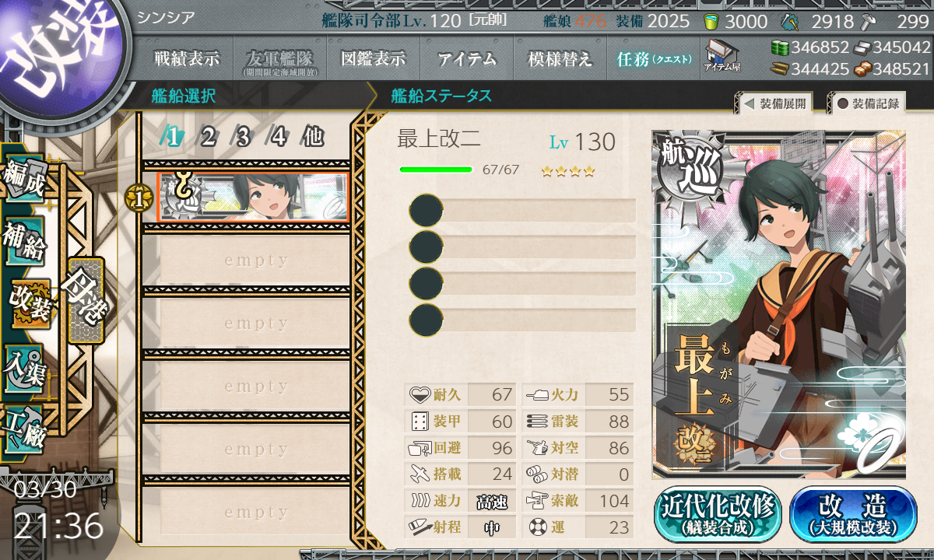Click the 改造 remodel button
This screenshot has height=560, width=934.
coord(854,515)
